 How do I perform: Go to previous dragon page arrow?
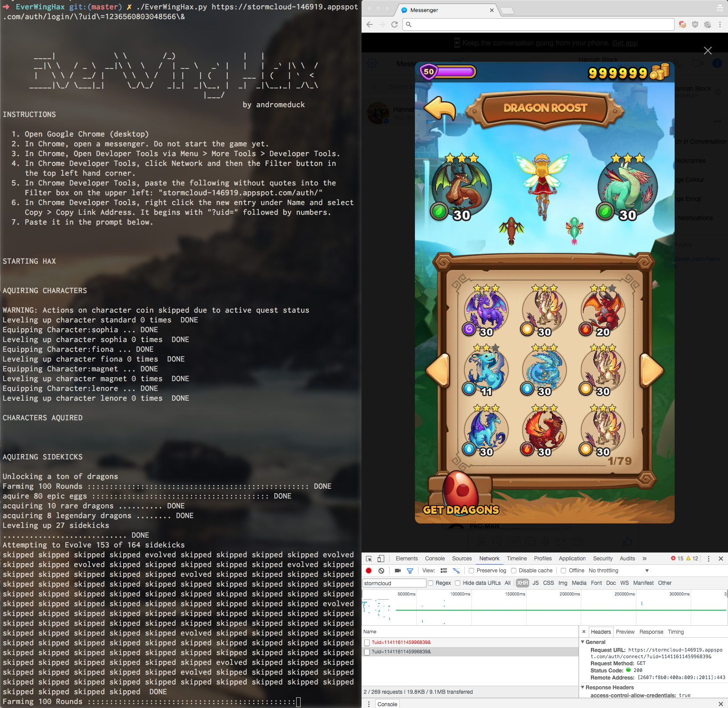438,370
